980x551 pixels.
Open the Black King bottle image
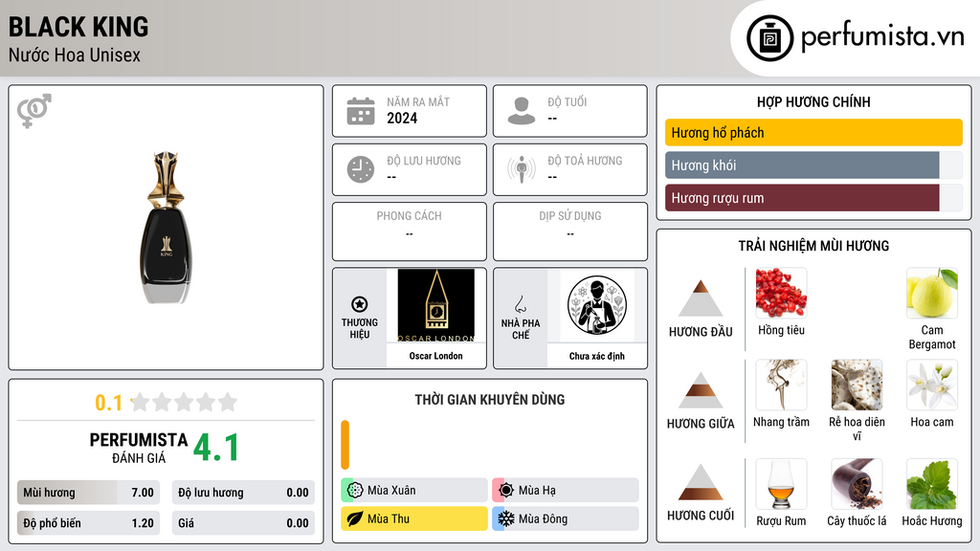(167, 228)
